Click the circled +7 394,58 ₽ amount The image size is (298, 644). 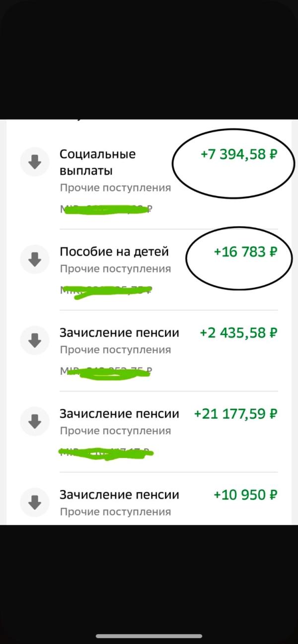coord(238,154)
